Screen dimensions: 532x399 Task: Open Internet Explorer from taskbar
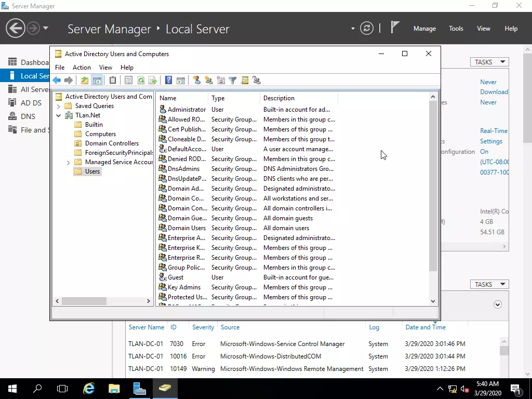89,389
